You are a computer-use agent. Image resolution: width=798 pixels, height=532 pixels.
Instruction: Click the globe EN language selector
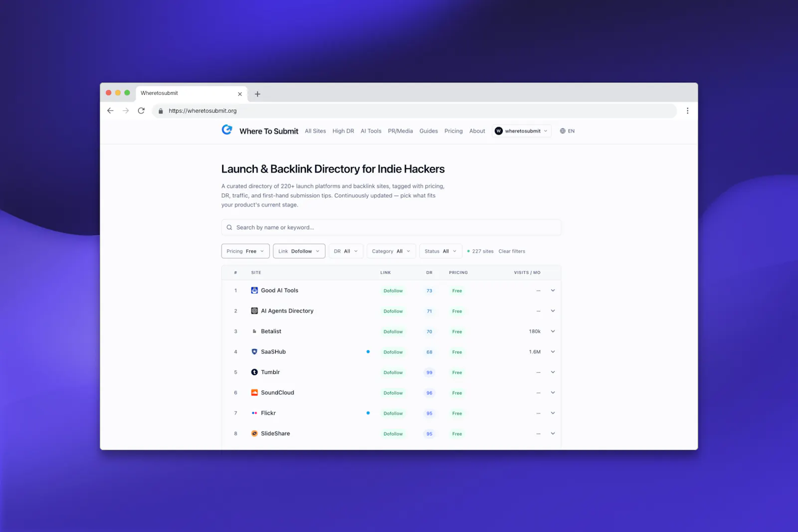click(x=567, y=131)
